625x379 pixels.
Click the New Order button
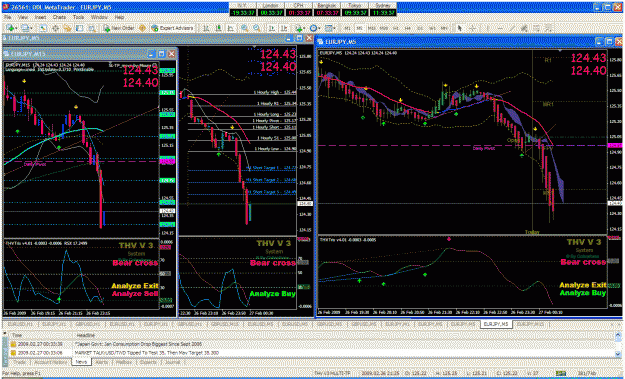tap(118, 28)
